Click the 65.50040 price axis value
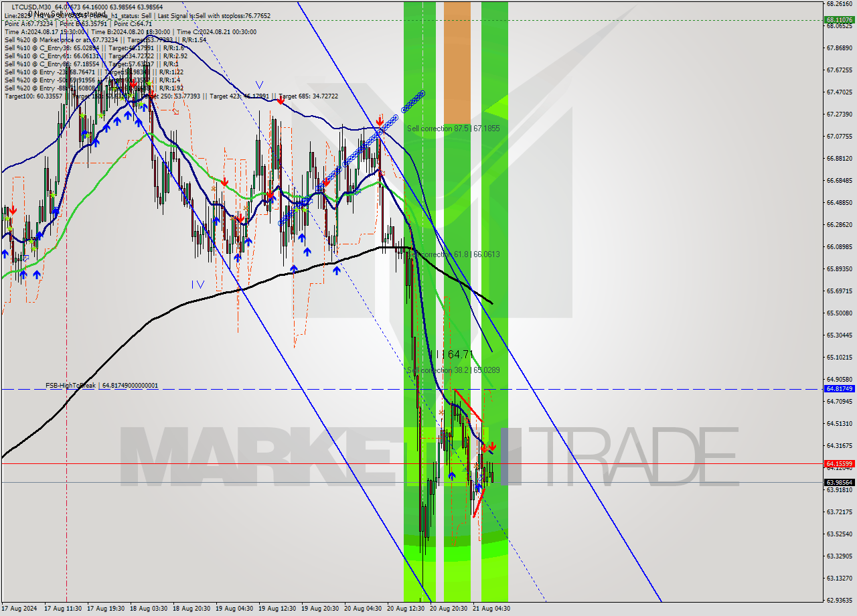This screenshot has width=857, height=616. (839, 313)
